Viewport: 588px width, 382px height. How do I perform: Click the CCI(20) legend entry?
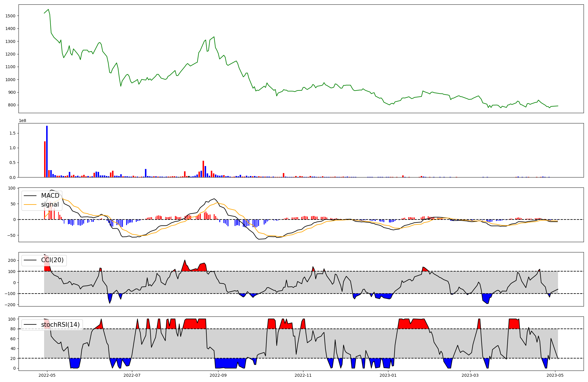(x=52, y=260)
